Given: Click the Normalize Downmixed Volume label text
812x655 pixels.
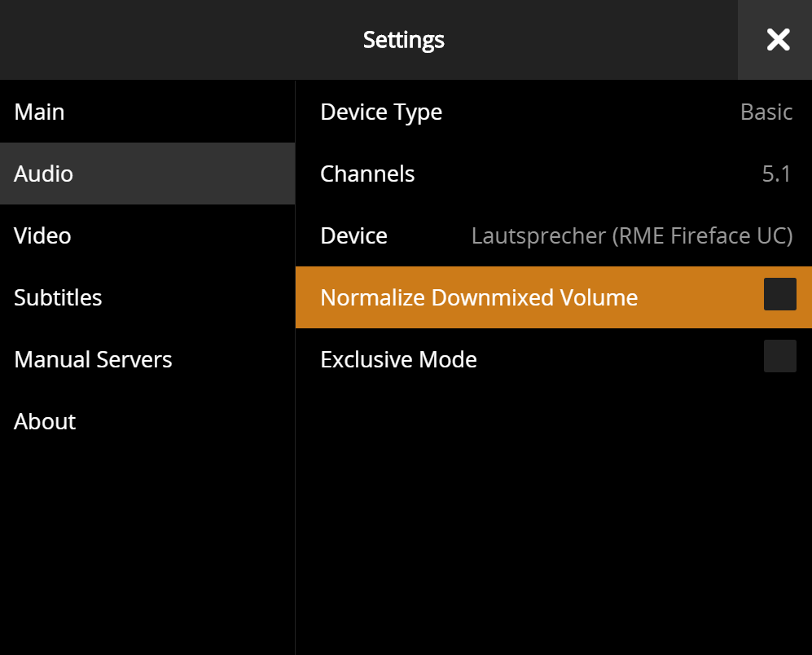Looking at the screenshot, I should pos(479,297).
